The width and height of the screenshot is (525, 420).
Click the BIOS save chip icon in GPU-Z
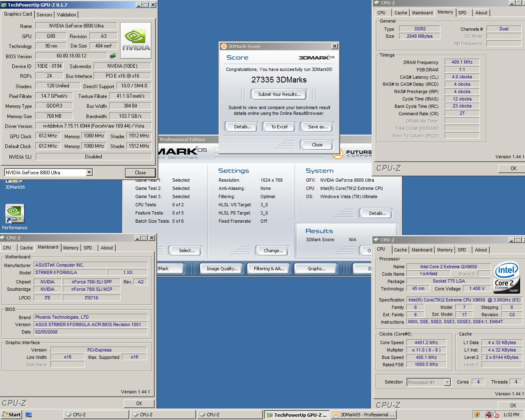click(x=113, y=56)
